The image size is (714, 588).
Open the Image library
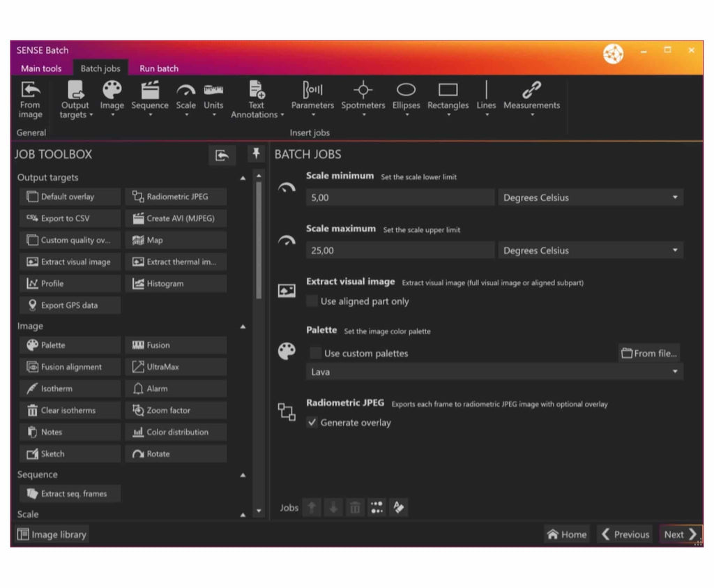pos(52,534)
